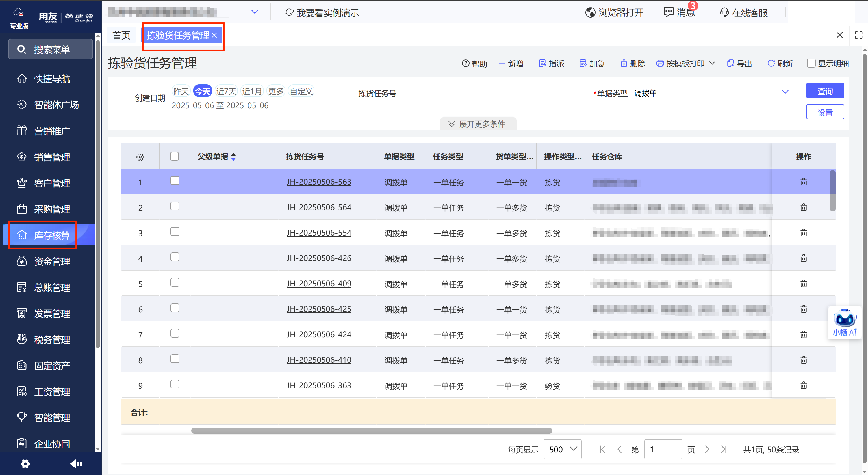The image size is (868, 475).
Task: Click the 导出 export icon
Action: pos(730,63)
